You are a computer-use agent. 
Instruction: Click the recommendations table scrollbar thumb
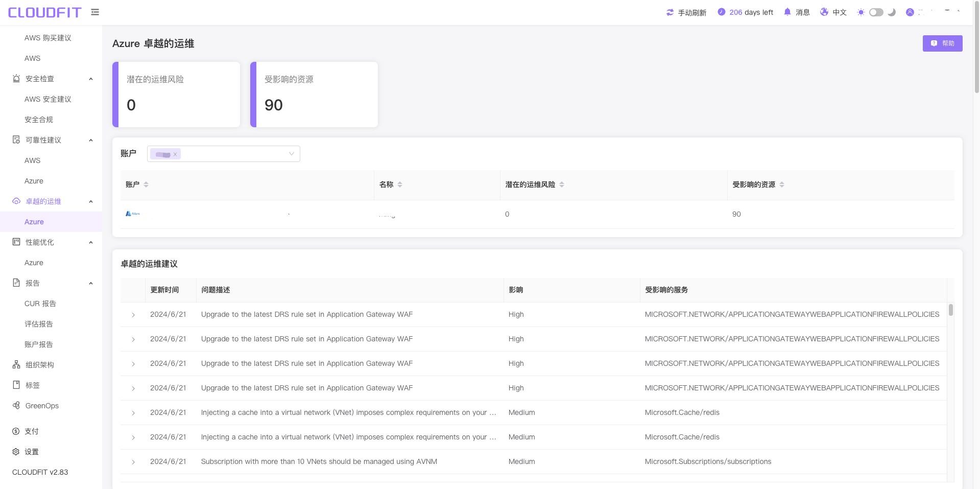pos(951,310)
